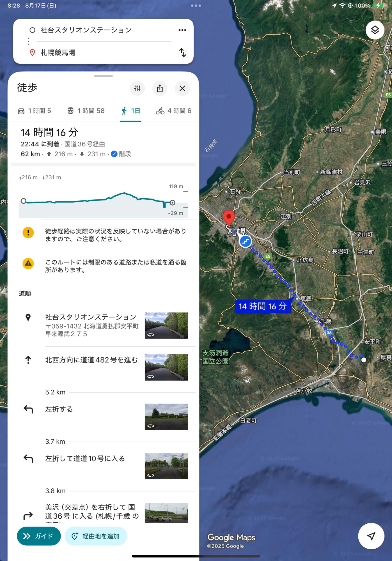Tap the 14時間16分 route label on map
Viewport: 392px width, 561px height.
click(x=263, y=306)
